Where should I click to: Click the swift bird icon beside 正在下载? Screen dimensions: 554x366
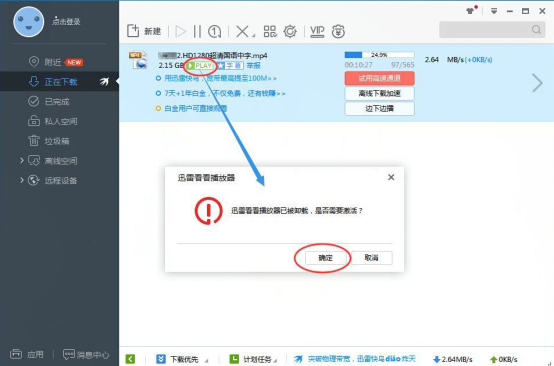[104, 82]
